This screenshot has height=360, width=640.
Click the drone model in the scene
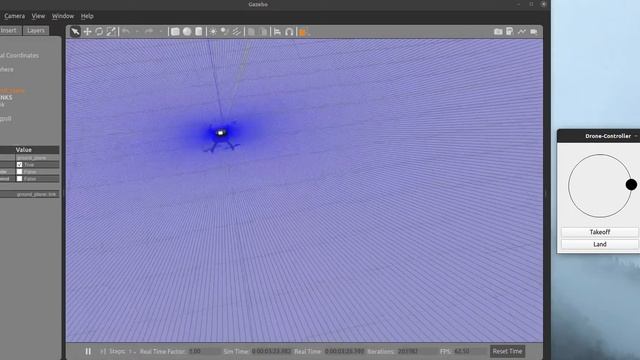coord(221,137)
